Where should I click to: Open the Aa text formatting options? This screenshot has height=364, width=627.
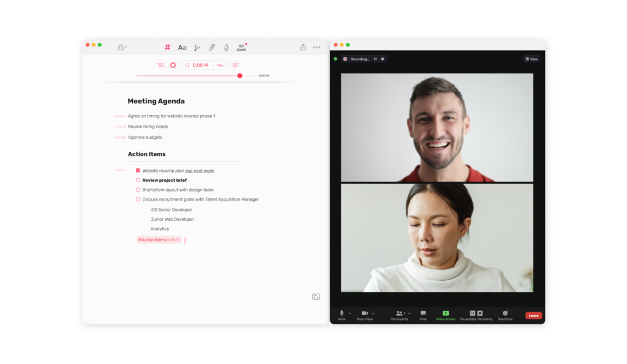pyautogui.click(x=182, y=48)
